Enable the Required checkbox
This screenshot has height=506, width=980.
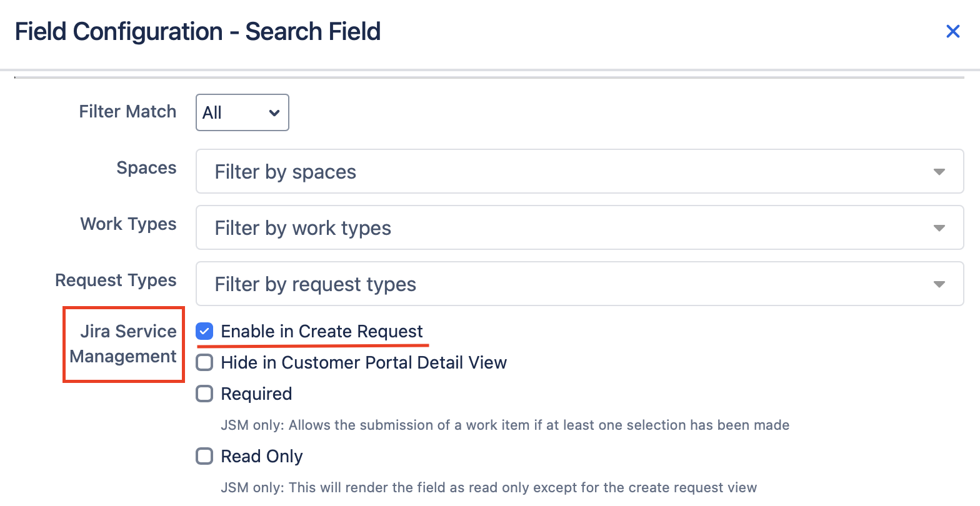point(205,394)
